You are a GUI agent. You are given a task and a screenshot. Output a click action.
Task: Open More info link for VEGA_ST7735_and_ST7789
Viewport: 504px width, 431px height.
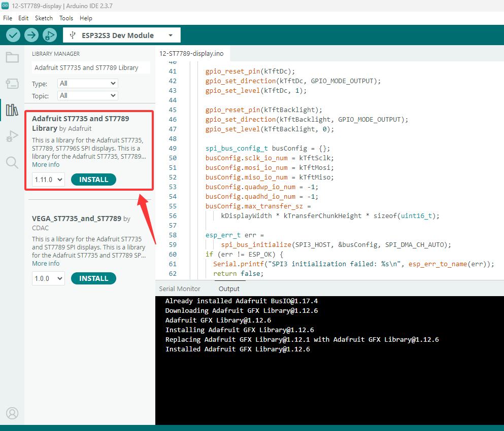46,263
